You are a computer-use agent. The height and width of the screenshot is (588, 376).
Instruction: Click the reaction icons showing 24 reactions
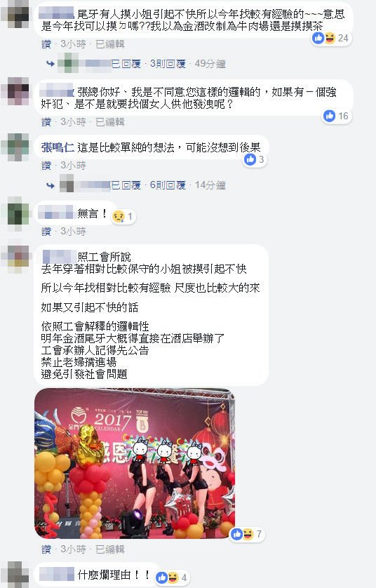[x=331, y=38]
